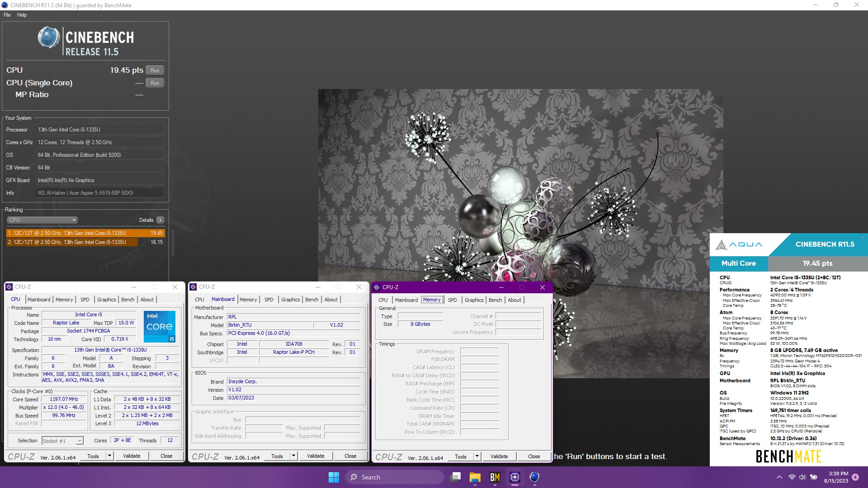
Task: Click the CPU-Z icon in first window title bar
Action: 9,287
